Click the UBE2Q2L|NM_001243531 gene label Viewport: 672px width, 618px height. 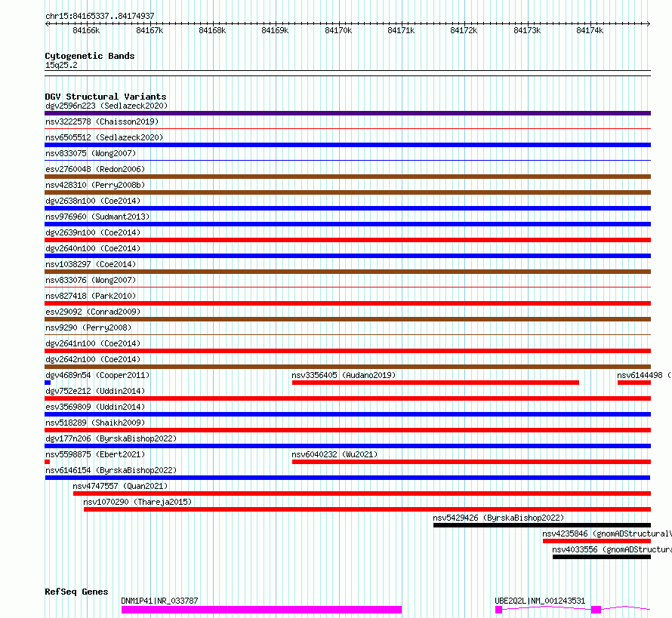click(x=540, y=601)
